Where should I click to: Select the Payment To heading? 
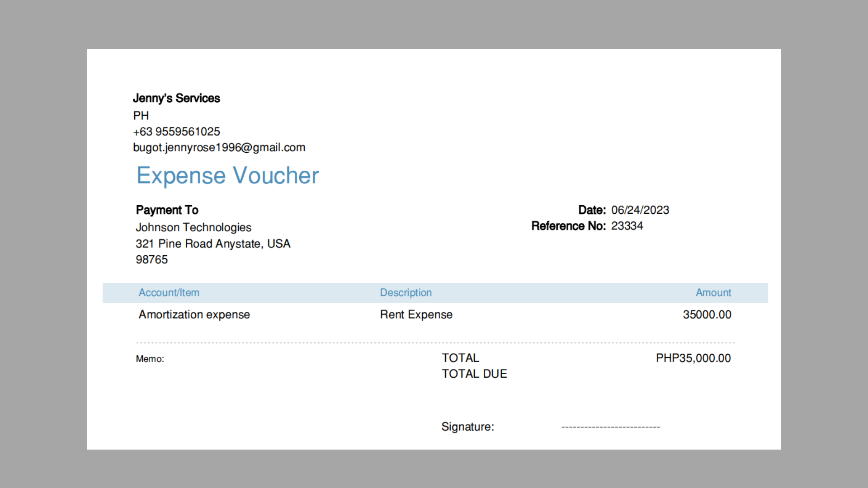click(167, 210)
